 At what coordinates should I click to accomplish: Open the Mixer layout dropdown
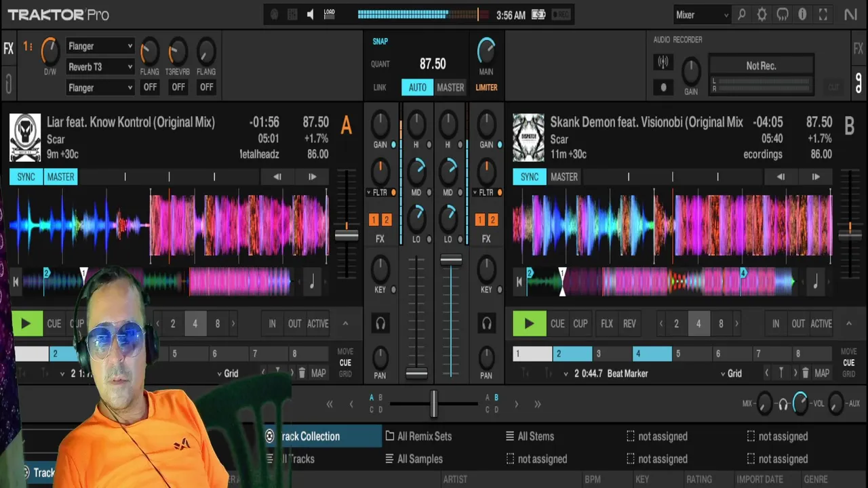tap(703, 14)
